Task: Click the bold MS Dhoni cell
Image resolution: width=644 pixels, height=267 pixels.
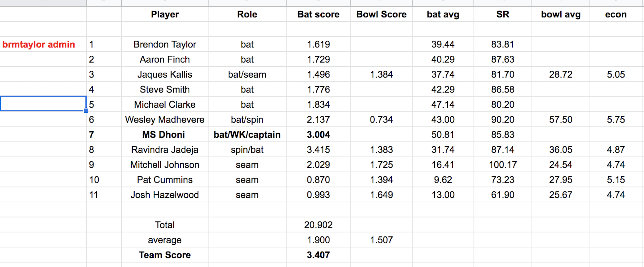Action: pyautogui.click(x=164, y=135)
